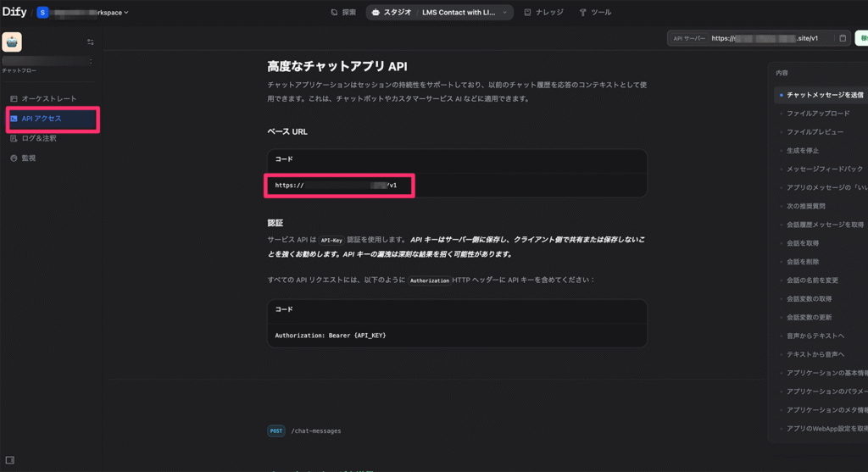The height and width of the screenshot is (472, 868).
Task: Jump to チャットメッセージを送信 section
Action: (x=824, y=95)
